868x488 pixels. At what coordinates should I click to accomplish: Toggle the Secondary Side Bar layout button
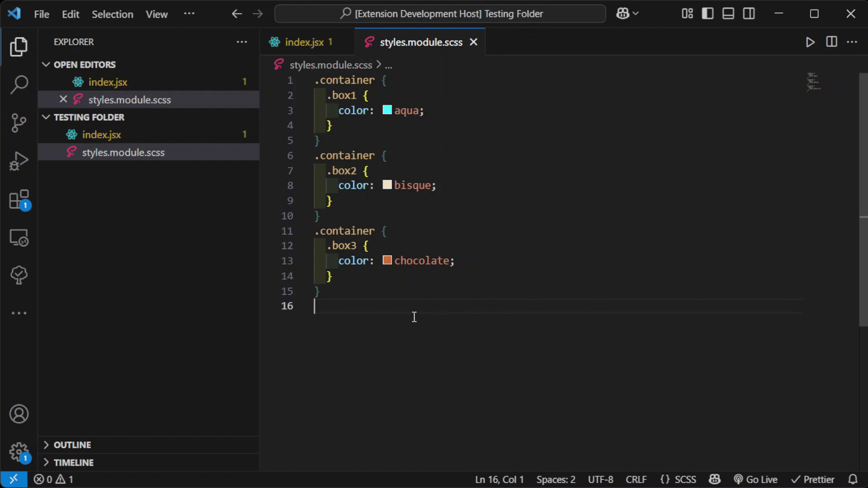coord(749,14)
